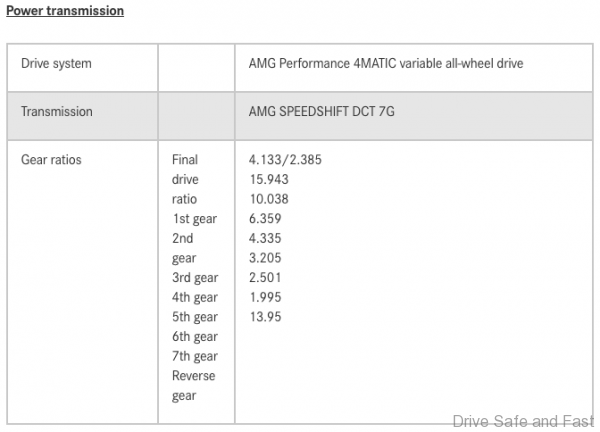Select the "4th gear" label
This screenshot has height=432, width=600.
(x=194, y=298)
